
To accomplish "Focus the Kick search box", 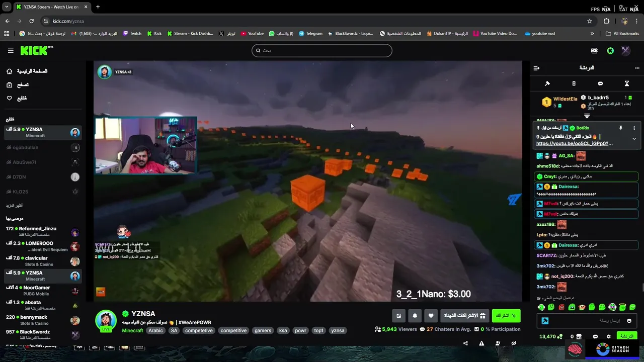I will pos(321,50).
